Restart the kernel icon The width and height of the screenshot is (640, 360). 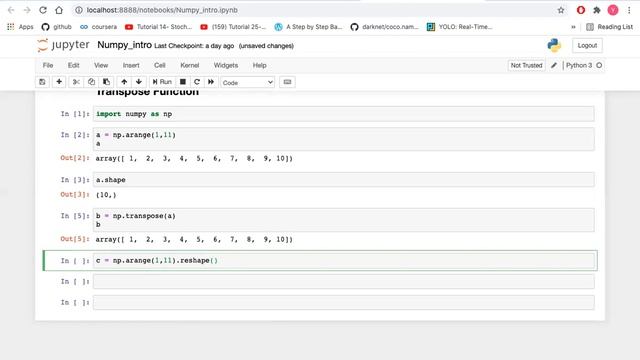click(x=197, y=82)
